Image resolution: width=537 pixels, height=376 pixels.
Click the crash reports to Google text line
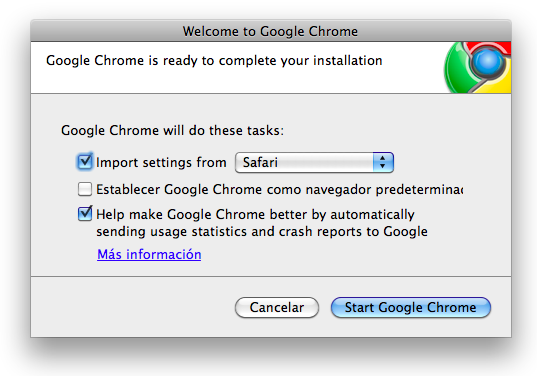[x=262, y=231]
